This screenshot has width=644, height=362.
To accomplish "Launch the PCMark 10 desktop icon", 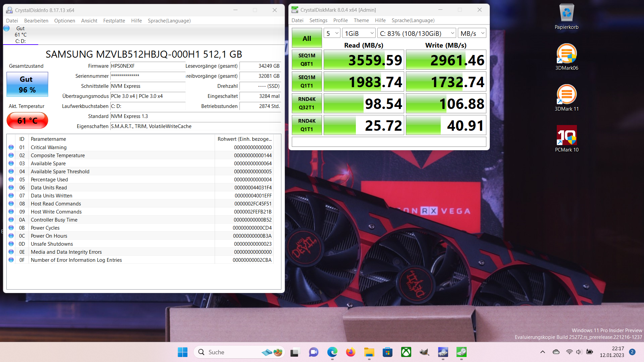I will 567,135.
